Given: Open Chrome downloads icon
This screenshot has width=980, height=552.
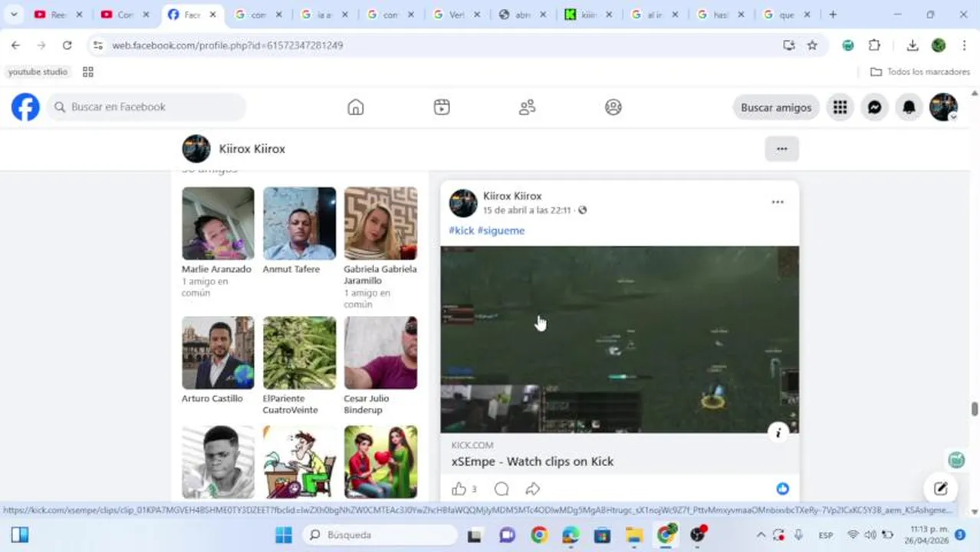Looking at the screenshot, I should click(913, 45).
